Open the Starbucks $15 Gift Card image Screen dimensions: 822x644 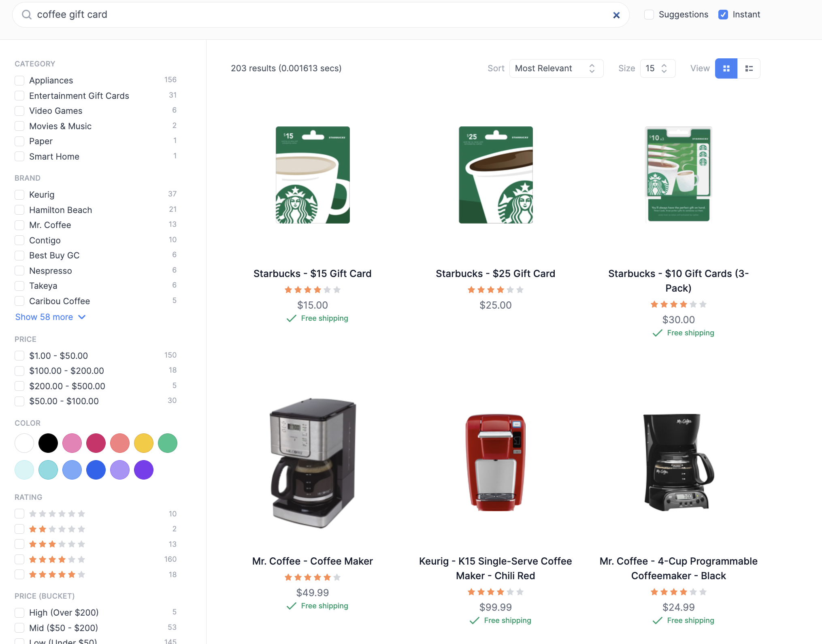click(x=313, y=175)
